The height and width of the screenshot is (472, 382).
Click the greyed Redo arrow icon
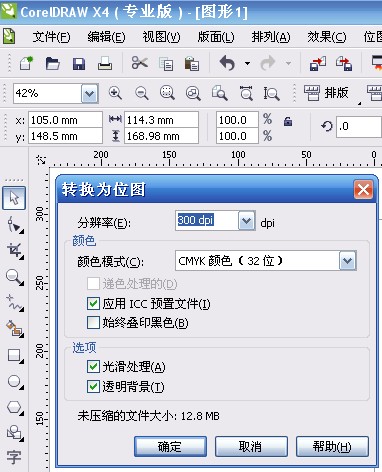tap(268, 63)
